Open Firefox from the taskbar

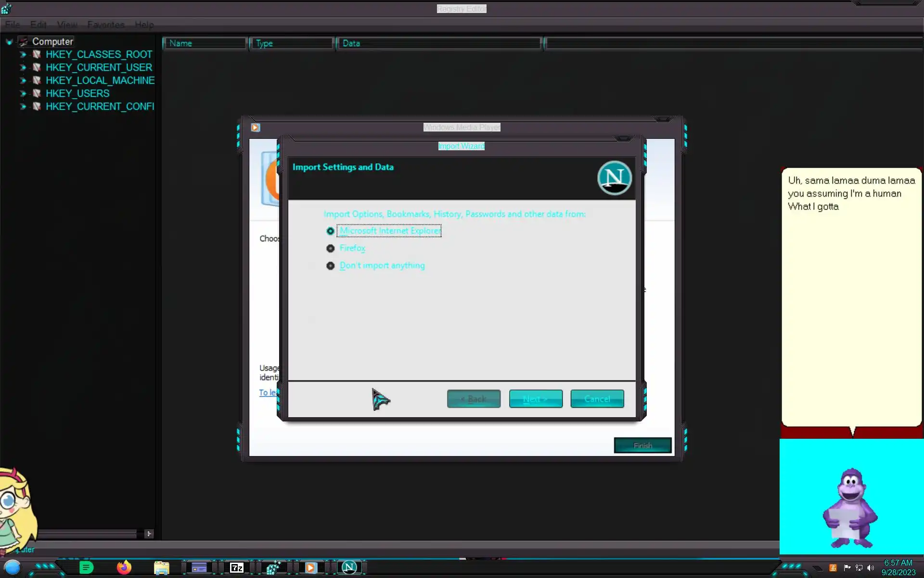124,567
